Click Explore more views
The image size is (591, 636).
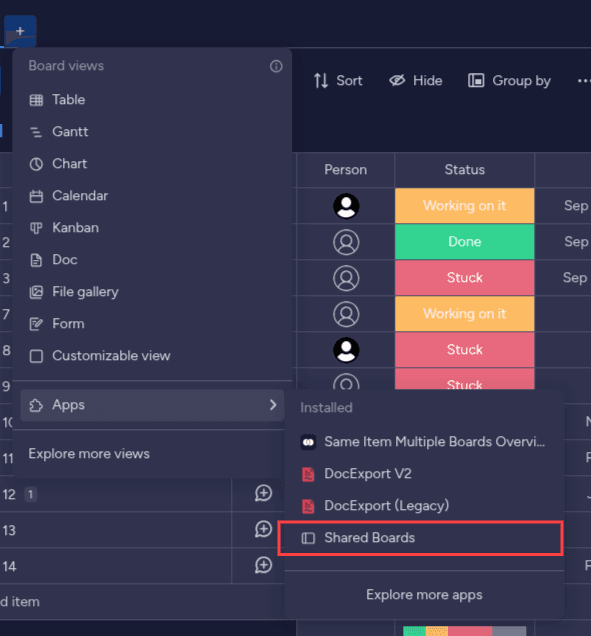89,454
